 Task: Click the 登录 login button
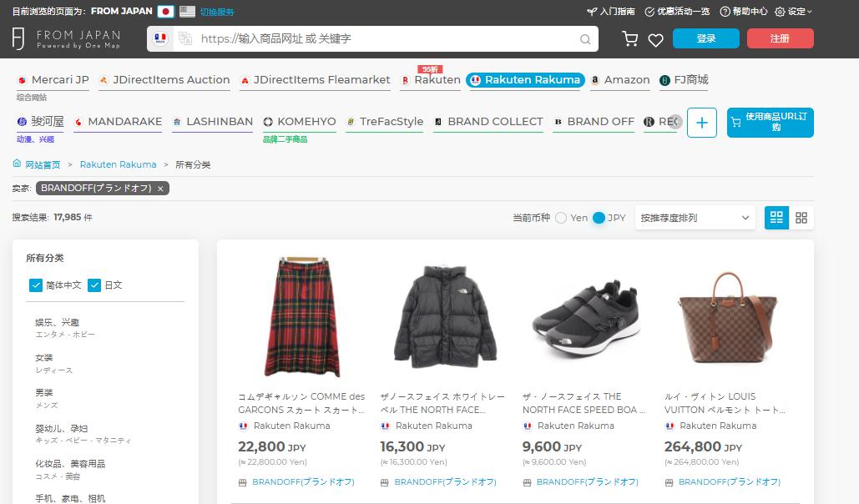point(705,38)
